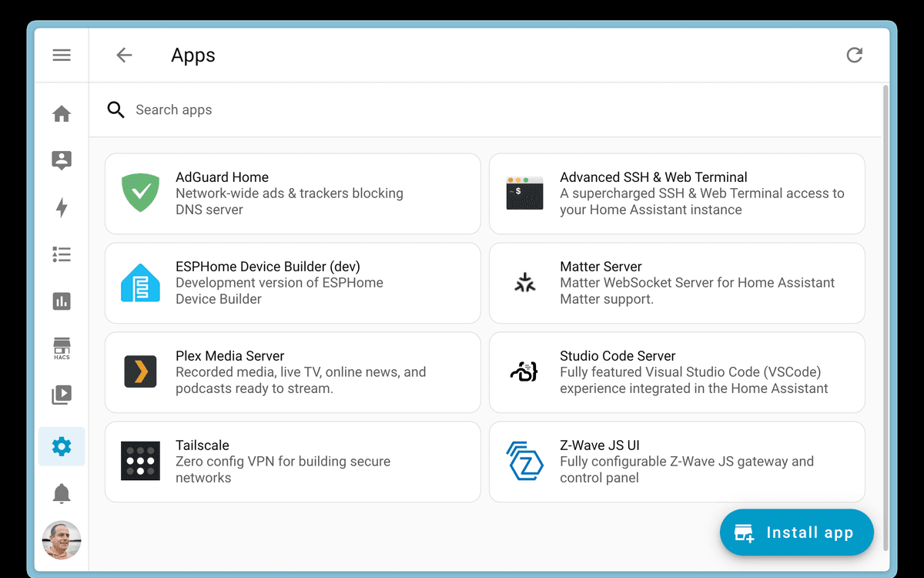Click the SSH terminal window icon
The width and height of the screenshot is (924, 578).
pos(525,193)
